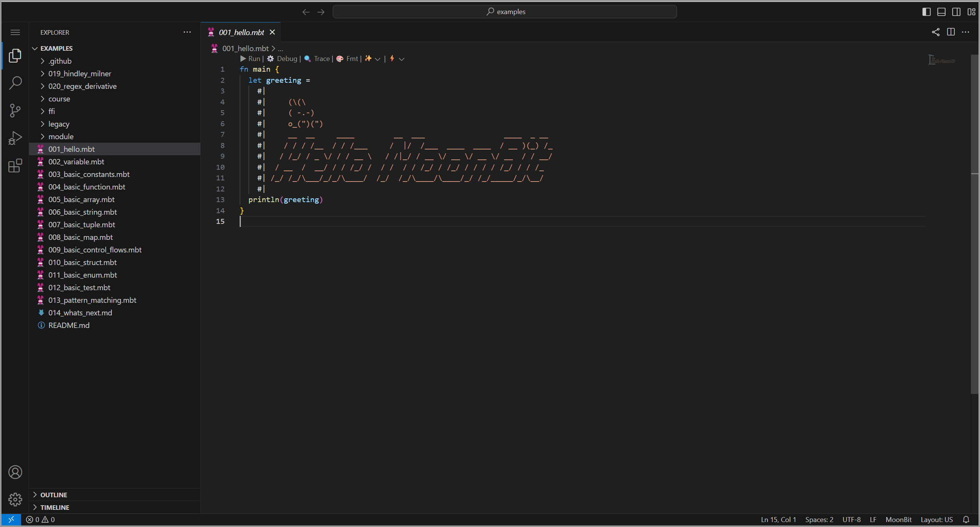
Task: Collapse the EXAMPLES root section
Action: pyautogui.click(x=114, y=48)
